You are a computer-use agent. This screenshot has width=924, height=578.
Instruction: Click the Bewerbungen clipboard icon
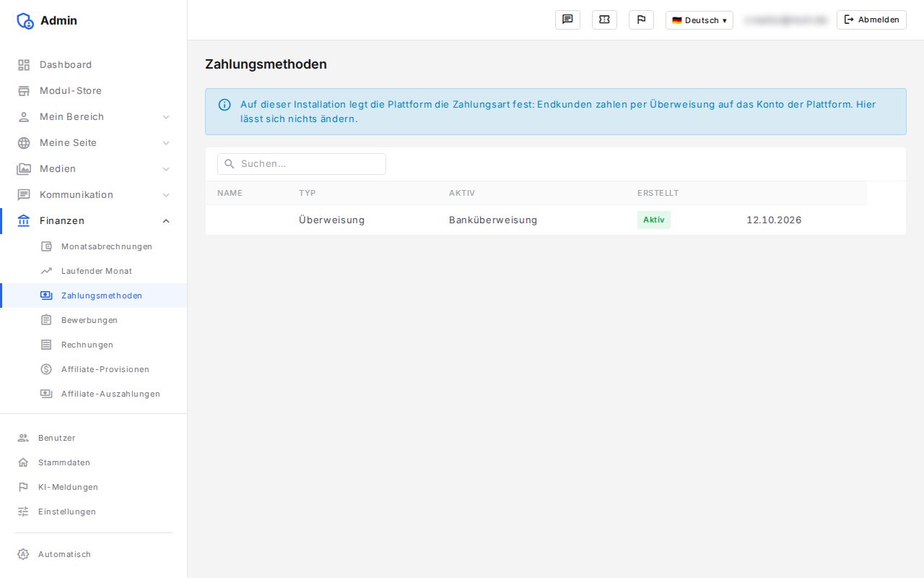46,320
